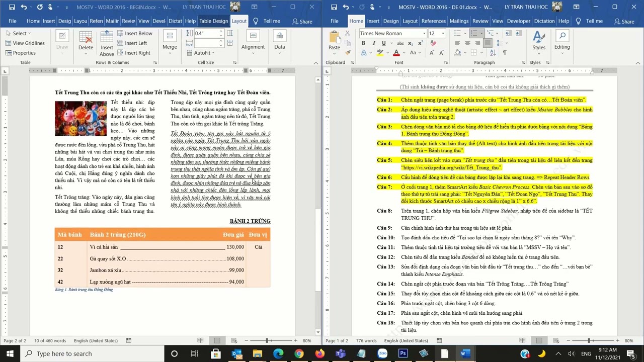Open Chrome from taskbar
644x362 pixels.
point(299,353)
